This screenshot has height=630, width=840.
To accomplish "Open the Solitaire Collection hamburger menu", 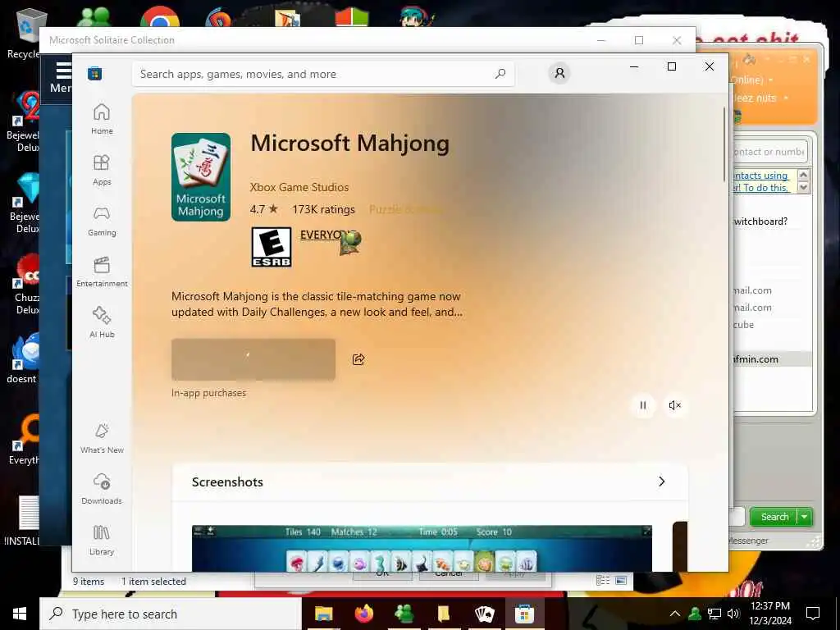I will (x=63, y=71).
